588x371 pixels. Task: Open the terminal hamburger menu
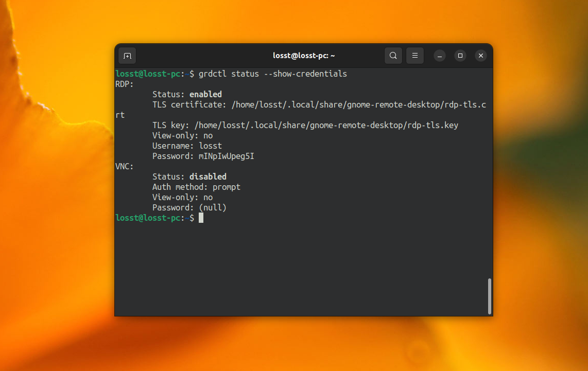(x=415, y=56)
